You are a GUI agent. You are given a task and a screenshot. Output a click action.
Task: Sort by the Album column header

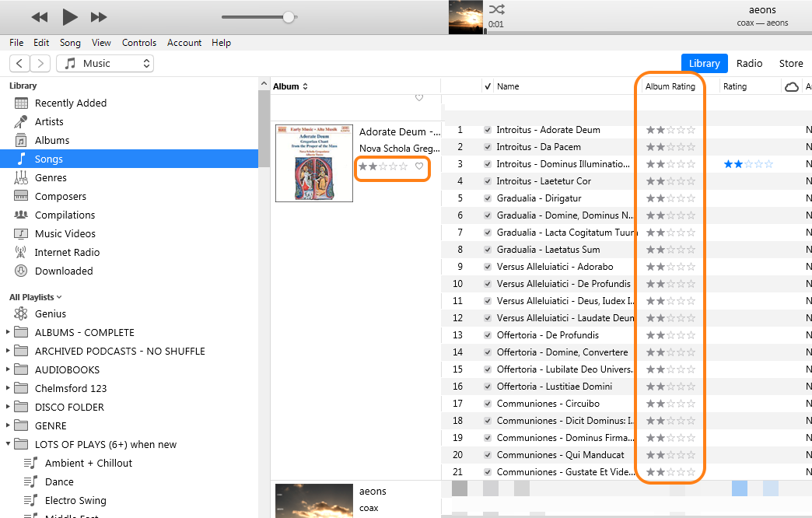[x=290, y=86]
